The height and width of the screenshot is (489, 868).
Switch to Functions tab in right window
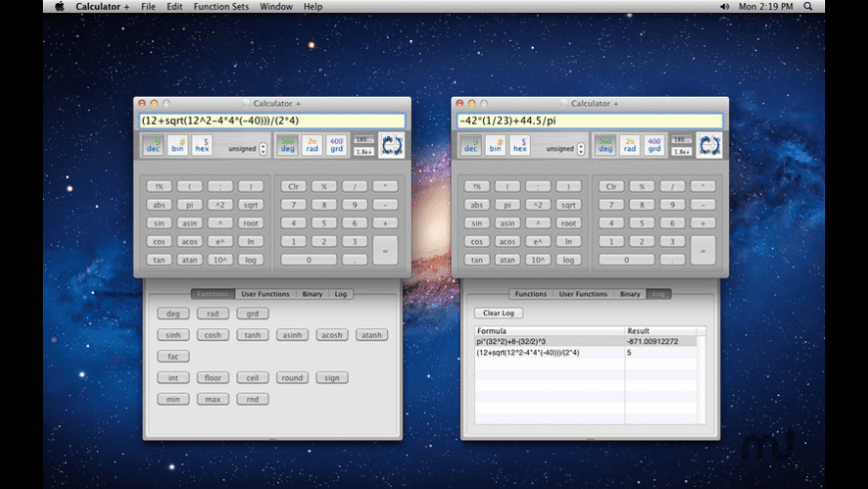click(531, 294)
